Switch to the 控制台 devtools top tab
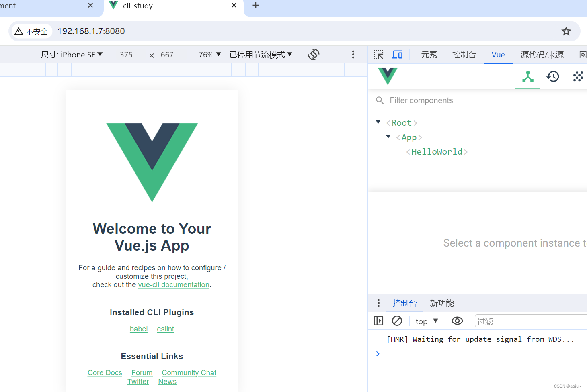This screenshot has width=587, height=392. pos(464,55)
